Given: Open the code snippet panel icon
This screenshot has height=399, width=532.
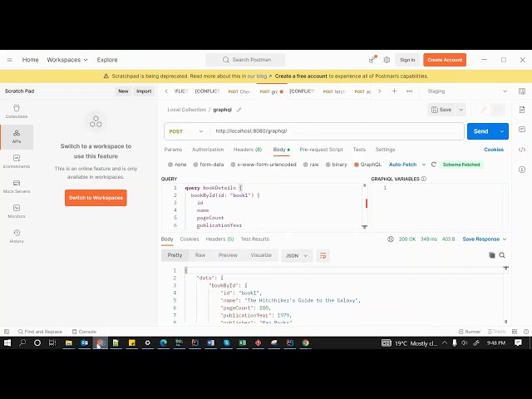Looking at the screenshot, I should point(522,150).
